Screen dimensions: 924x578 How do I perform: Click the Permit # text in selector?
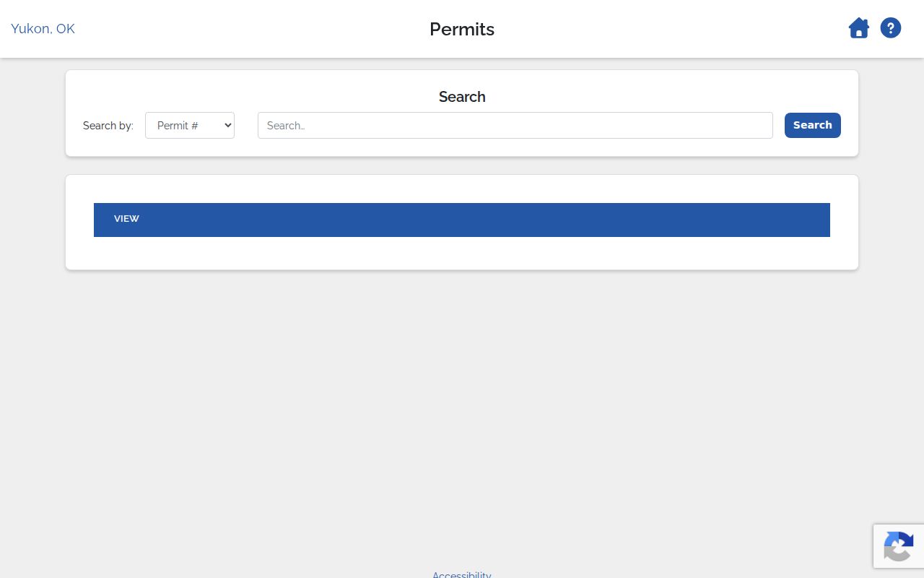pyautogui.click(x=178, y=126)
